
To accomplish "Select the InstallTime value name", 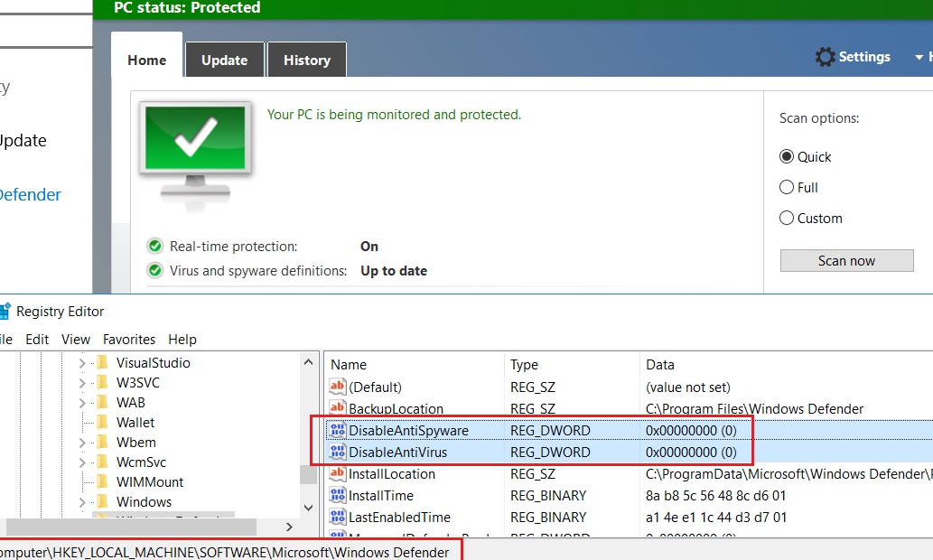I will [381, 496].
